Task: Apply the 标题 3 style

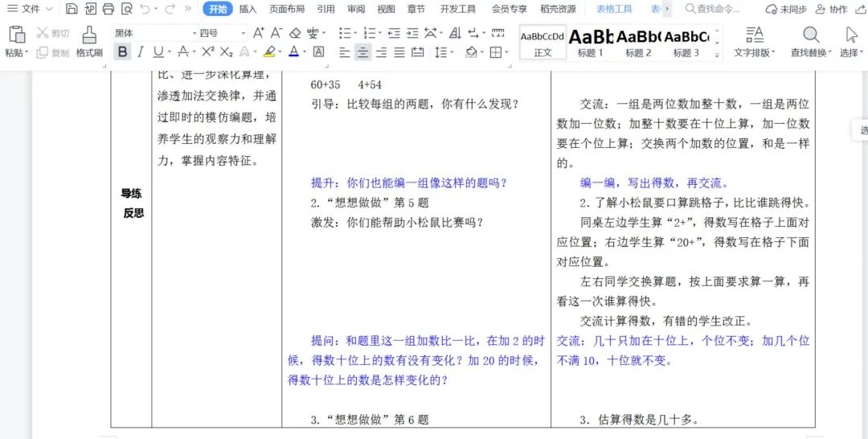Action: (686, 43)
